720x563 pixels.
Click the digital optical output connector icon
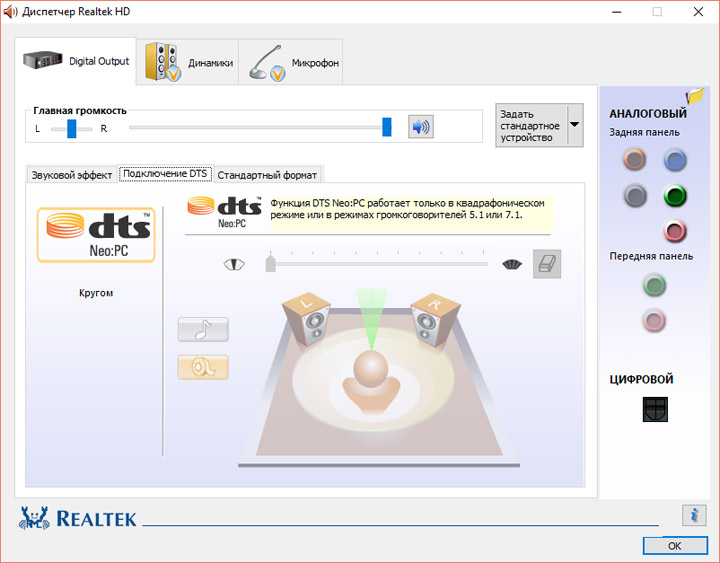click(x=655, y=409)
